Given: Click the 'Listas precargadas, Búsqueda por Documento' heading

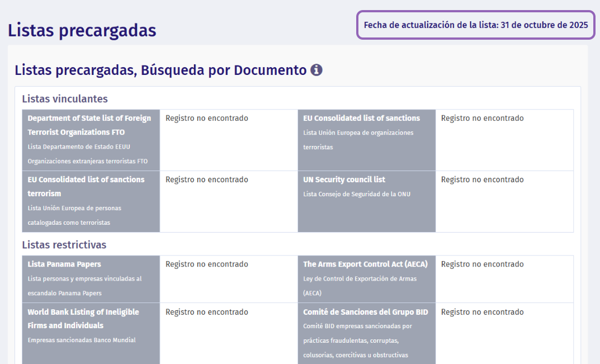Looking at the screenshot, I should pyautogui.click(x=160, y=70).
